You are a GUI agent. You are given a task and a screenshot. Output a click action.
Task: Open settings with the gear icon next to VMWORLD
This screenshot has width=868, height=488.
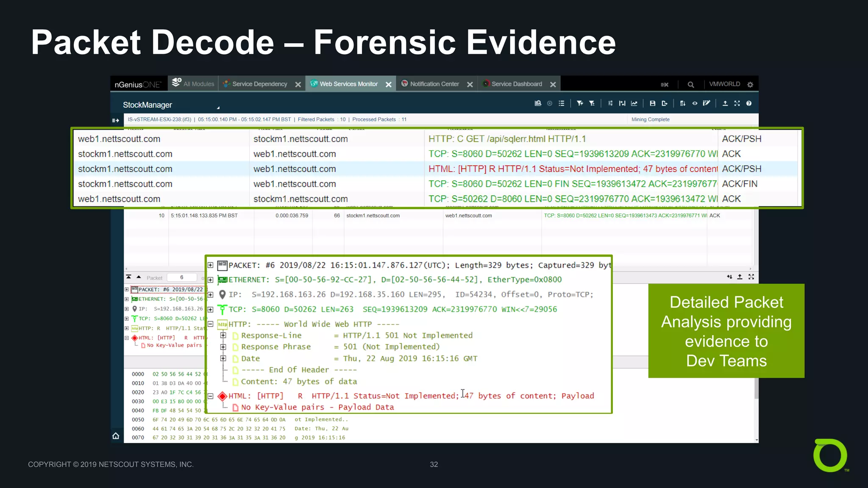coord(750,85)
